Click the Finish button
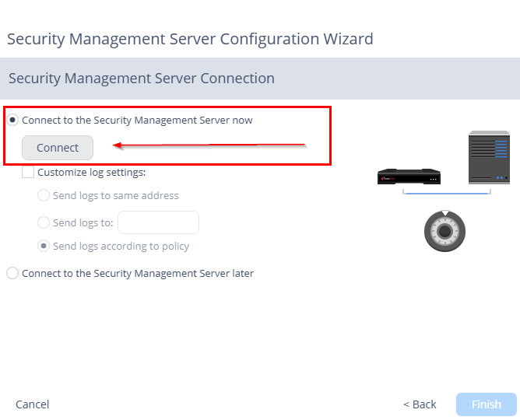Image resolution: width=520 pixels, height=420 pixels. click(x=487, y=404)
